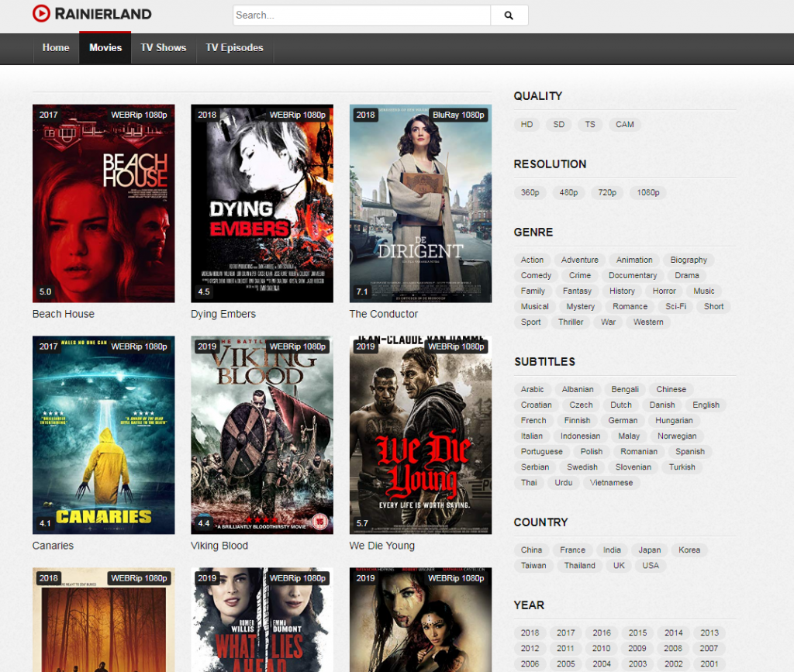
Task: Open The Conductor movie poster
Action: 420,203
